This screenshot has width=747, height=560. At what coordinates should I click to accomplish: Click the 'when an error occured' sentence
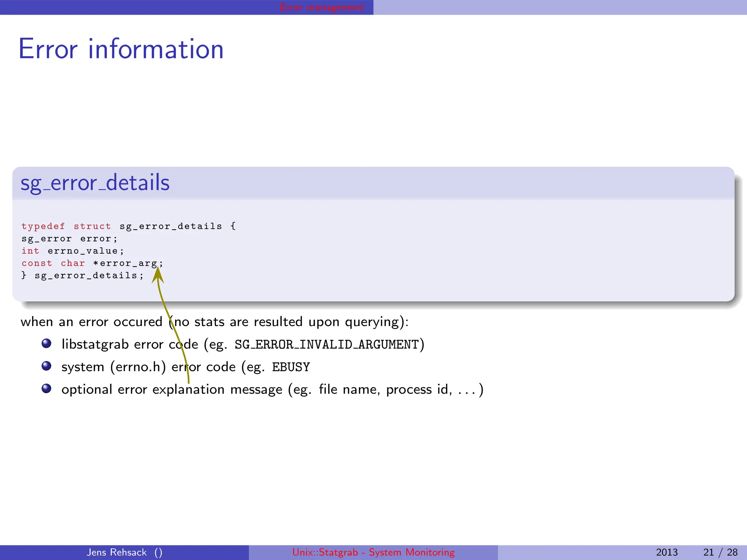[214, 322]
